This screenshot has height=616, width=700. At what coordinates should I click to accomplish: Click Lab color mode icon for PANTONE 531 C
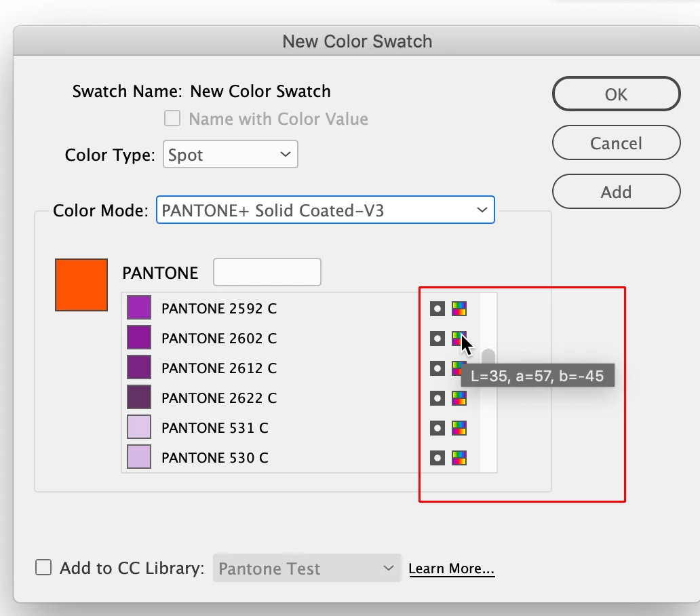459,428
